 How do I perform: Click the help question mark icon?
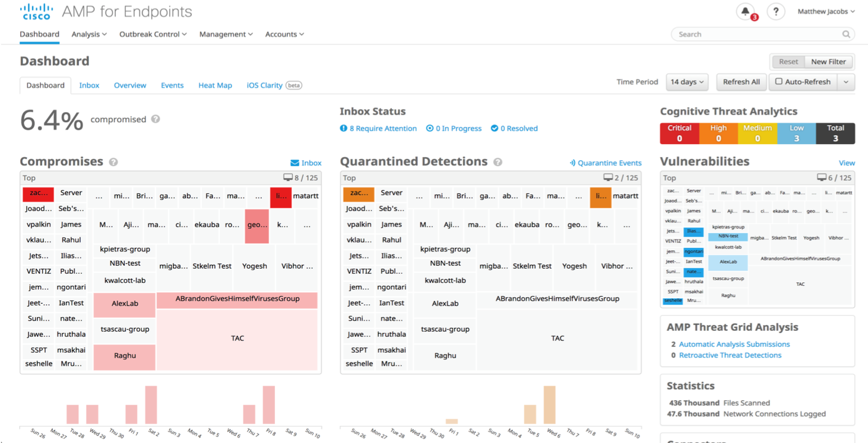pyautogui.click(x=775, y=11)
